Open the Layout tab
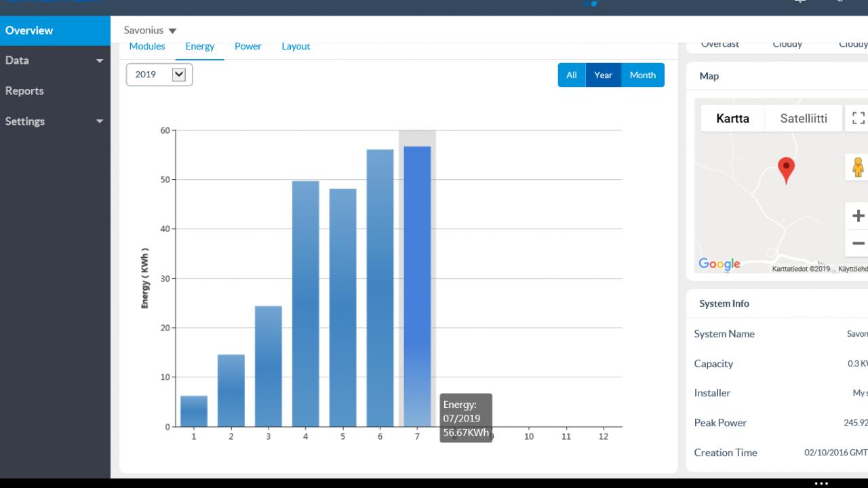 coord(296,46)
